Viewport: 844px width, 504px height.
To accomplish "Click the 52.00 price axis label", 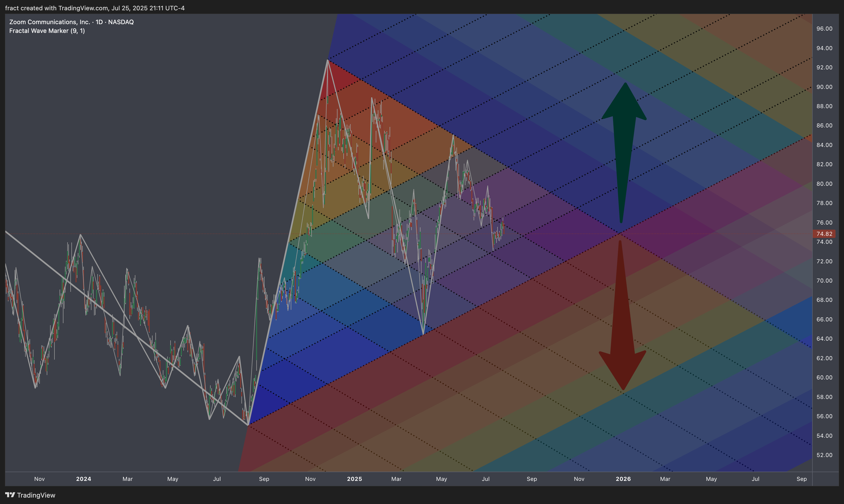I will pyautogui.click(x=824, y=455).
